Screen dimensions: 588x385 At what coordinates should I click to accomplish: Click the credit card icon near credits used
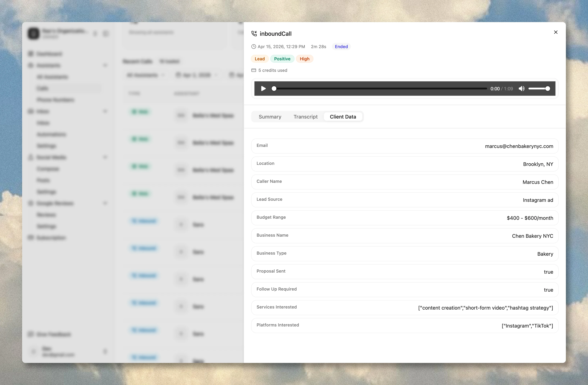(254, 70)
